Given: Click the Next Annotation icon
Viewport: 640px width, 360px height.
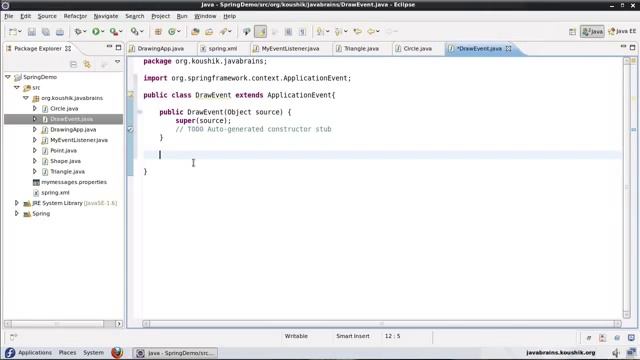Looking at the screenshot, I should tap(320, 31).
